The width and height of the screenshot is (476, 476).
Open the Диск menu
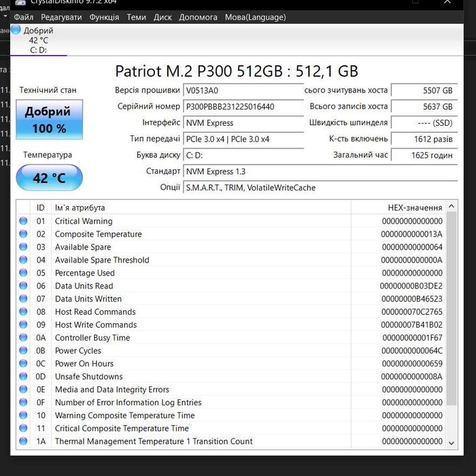(163, 17)
